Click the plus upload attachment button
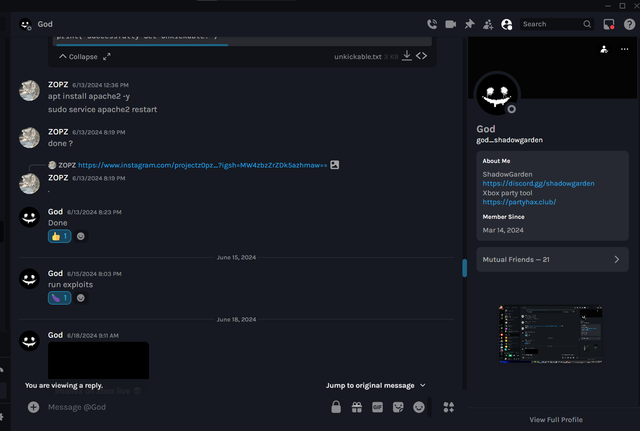This screenshot has width=640, height=431. tap(33, 407)
